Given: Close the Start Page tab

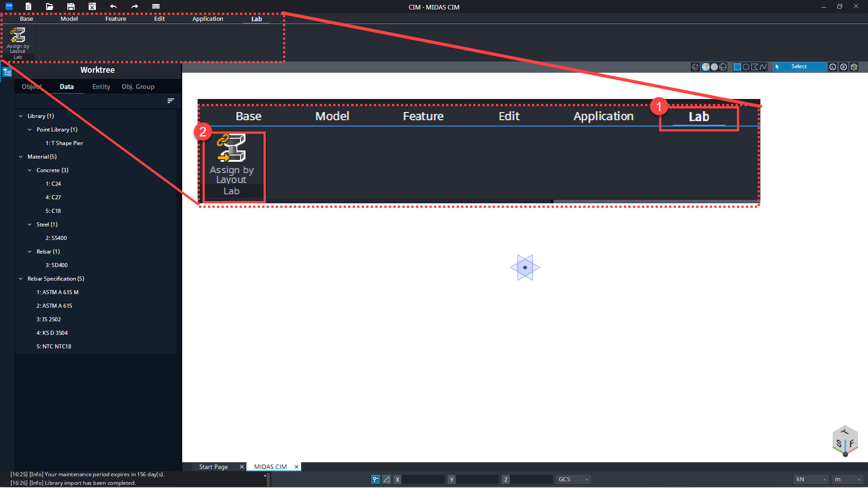Looking at the screenshot, I should click(x=241, y=467).
